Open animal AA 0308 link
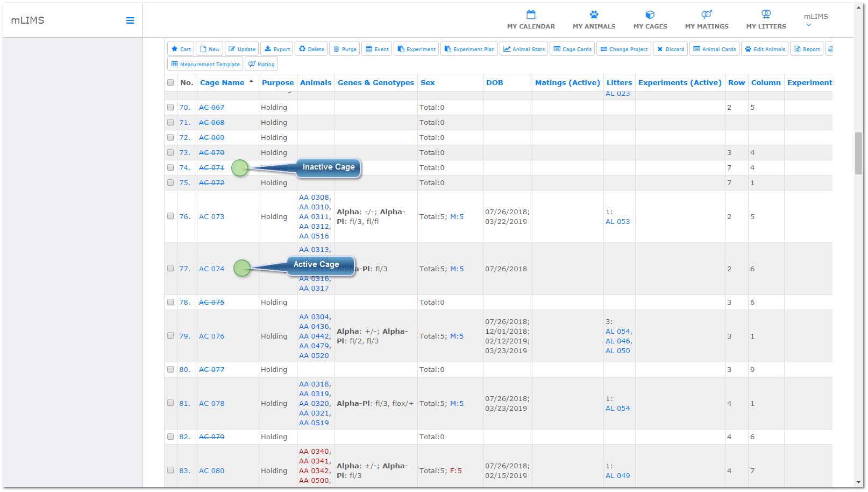The image size is (868, 492). 315,197
